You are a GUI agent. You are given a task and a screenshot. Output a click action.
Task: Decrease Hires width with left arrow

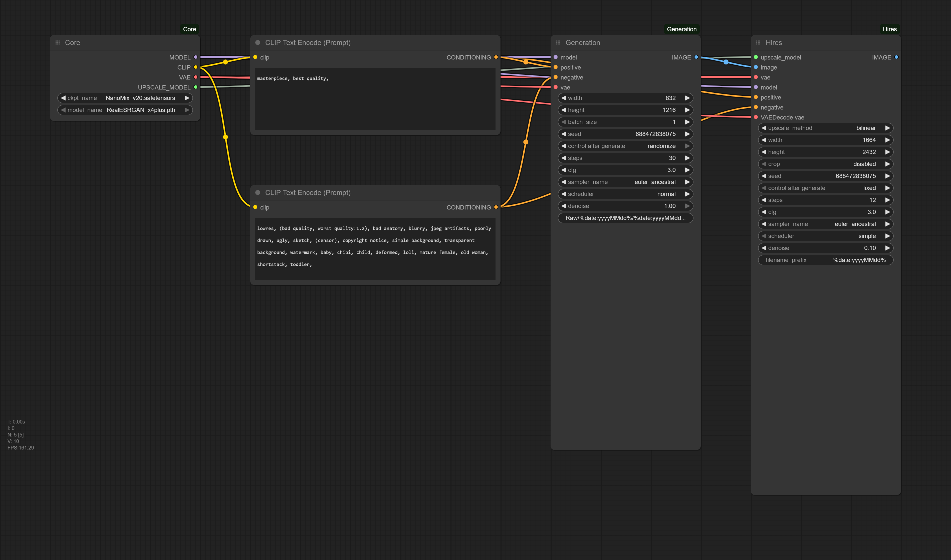[x=764, y=140]
